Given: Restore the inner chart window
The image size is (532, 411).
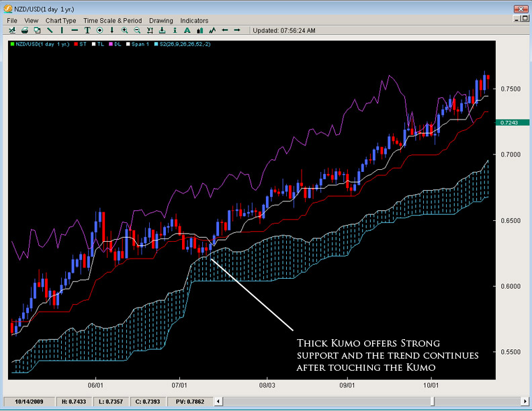Looking at the screenshot, I should pyautogui.click(x=525, y=19).
